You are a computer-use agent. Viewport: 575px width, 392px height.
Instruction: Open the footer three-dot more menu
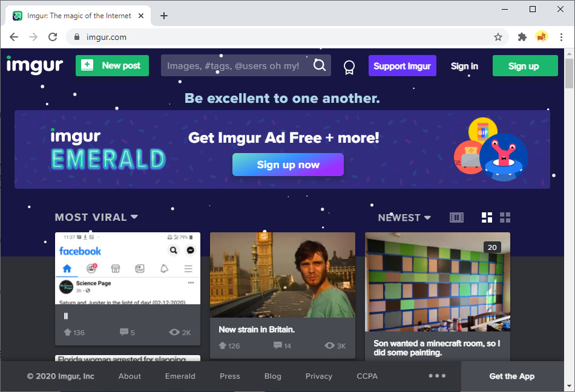[437, 376]
